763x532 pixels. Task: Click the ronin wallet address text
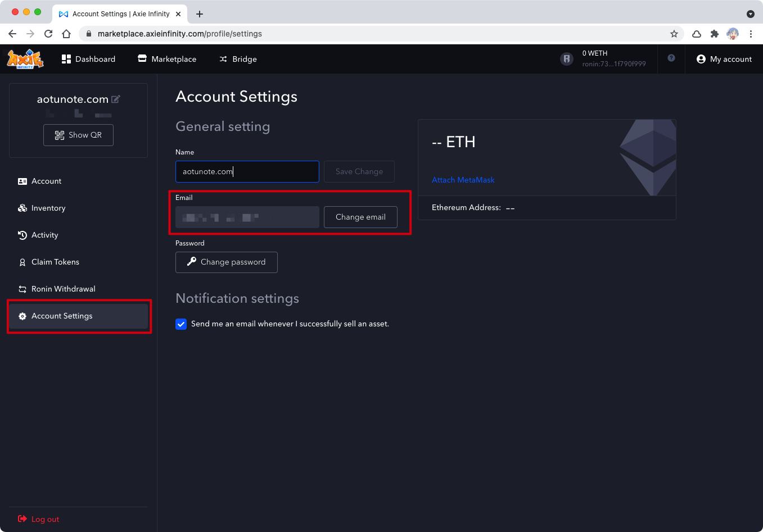coord(614,64)
